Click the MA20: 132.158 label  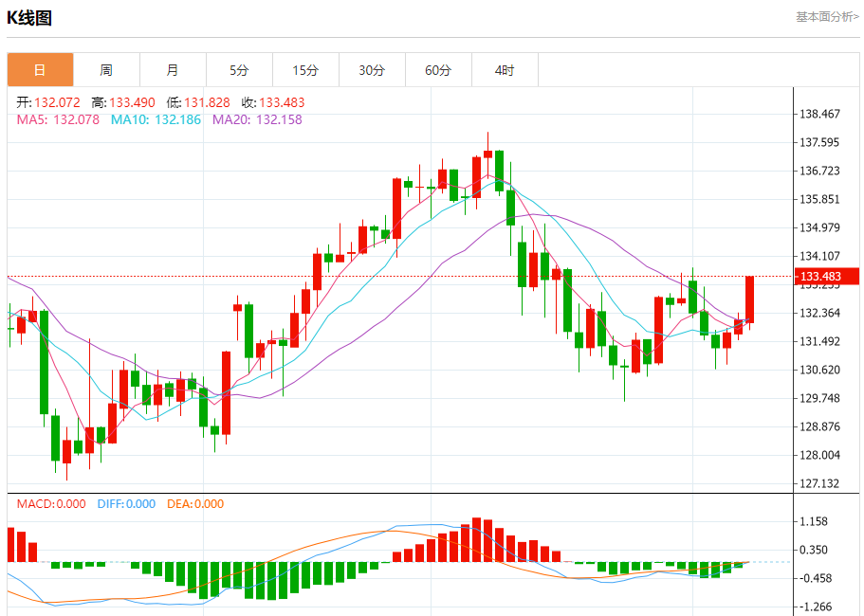click(x=257, y=119)
